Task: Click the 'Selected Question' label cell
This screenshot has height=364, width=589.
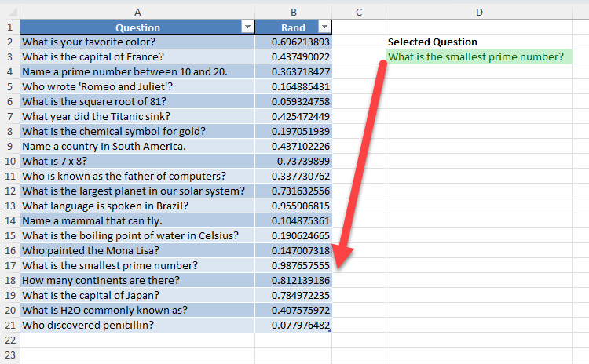Action: [x=479, y=42]
